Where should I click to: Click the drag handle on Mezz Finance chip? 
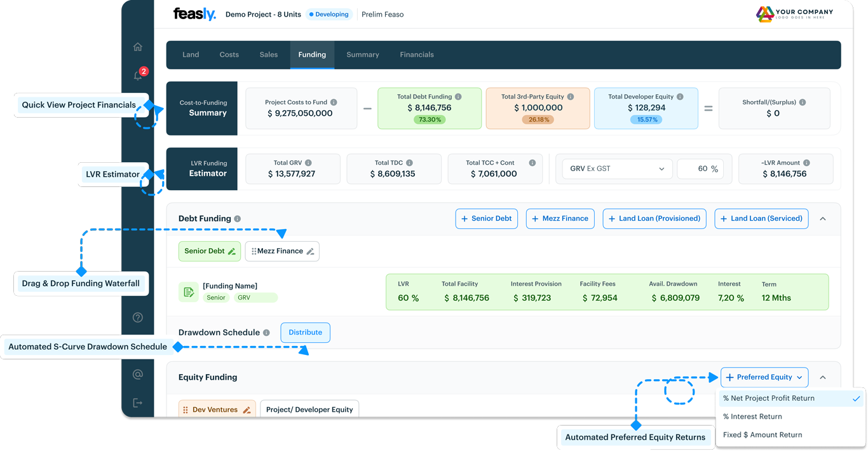pyautogui.click(x=253, y=251)
